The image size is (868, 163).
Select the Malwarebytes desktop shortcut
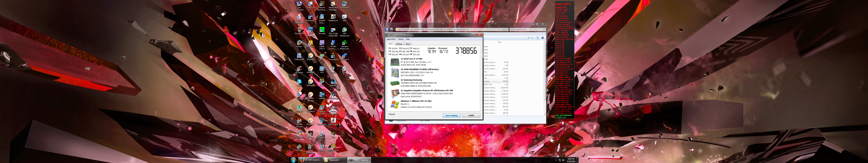[311, 18]
